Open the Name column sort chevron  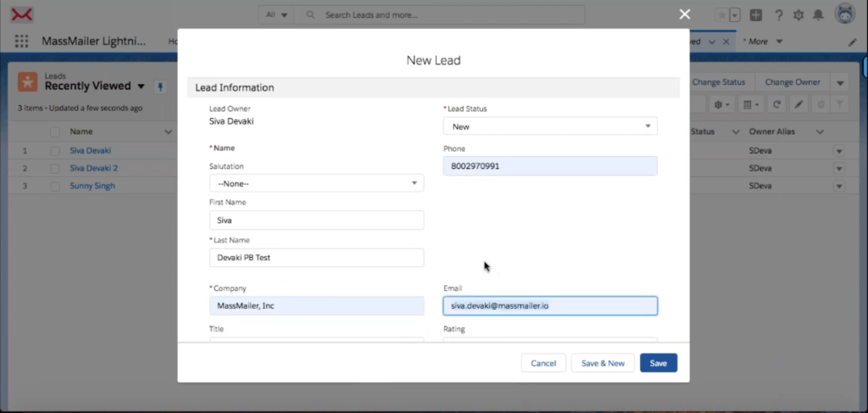(x=169, y=131)
